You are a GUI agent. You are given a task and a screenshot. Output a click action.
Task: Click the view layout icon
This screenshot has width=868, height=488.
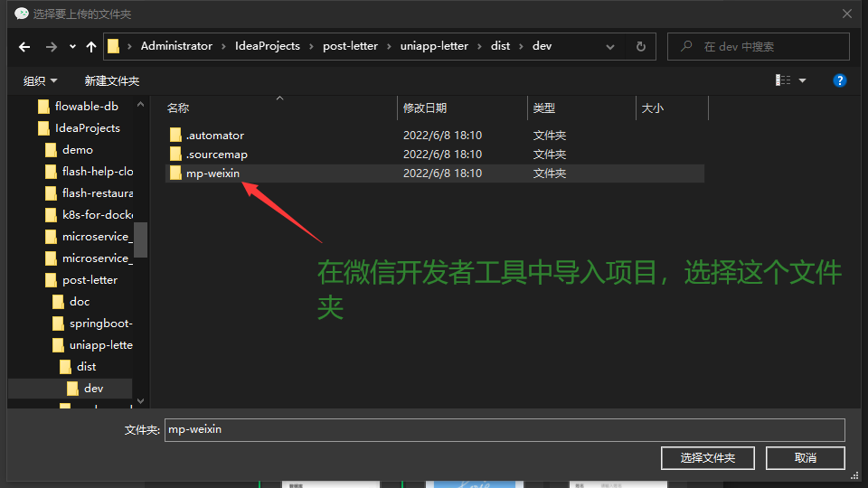pyautogui.click(x=783, y=80)
